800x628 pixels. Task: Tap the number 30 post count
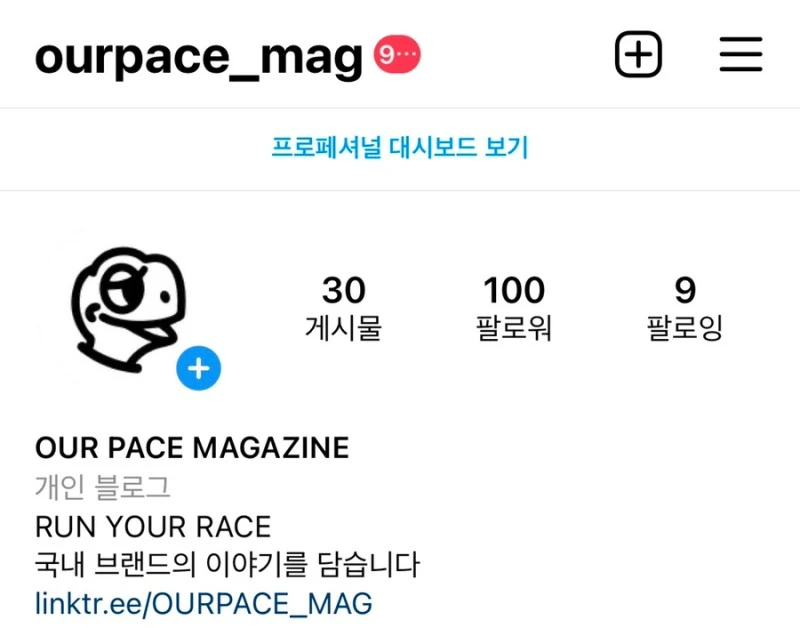pyautogui.click(x=343, y=290)
